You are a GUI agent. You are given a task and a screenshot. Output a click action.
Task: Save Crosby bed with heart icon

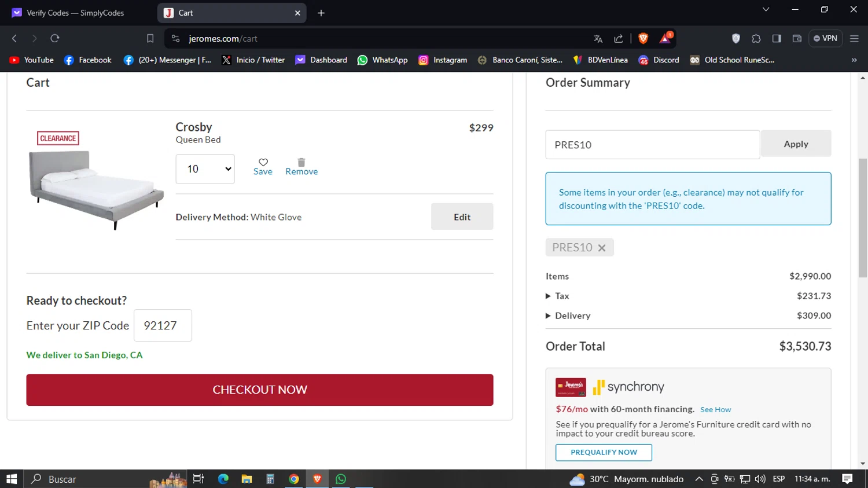pos(263,167)
